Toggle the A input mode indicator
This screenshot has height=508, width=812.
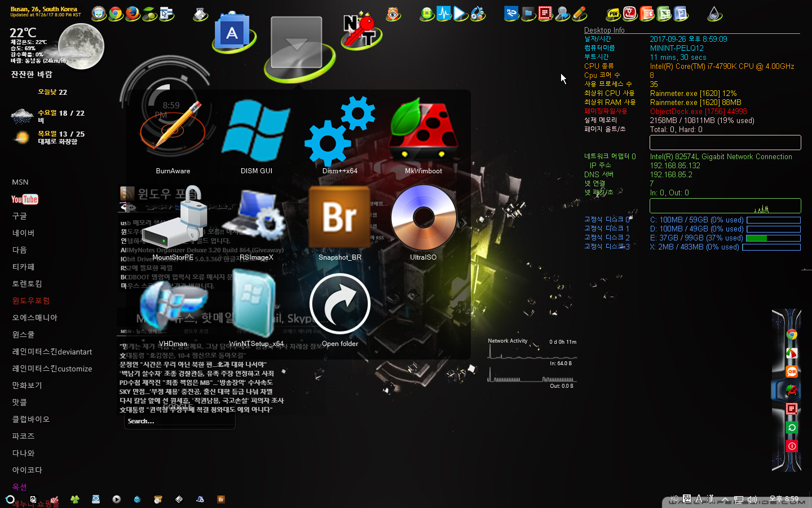[x=699, y=498]
